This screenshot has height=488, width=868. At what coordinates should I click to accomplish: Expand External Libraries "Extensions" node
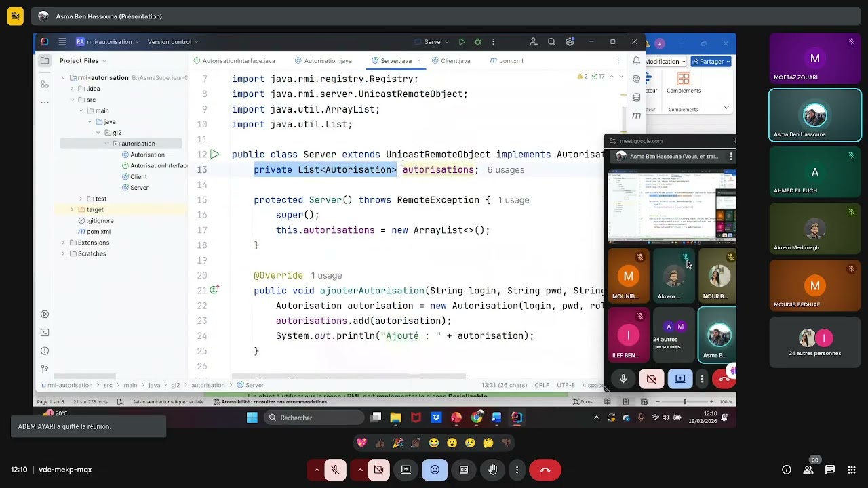[x=64, y=243]
